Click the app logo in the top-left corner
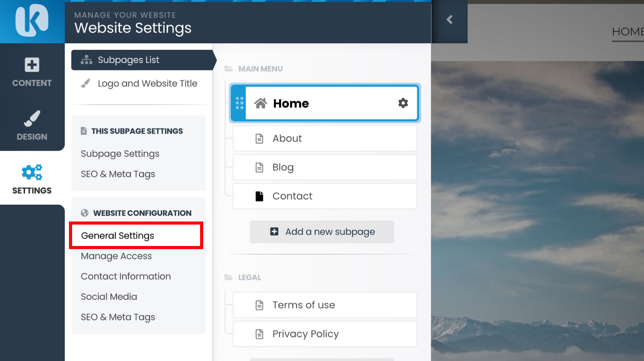 pyautogui.click(x=32, y=21)
